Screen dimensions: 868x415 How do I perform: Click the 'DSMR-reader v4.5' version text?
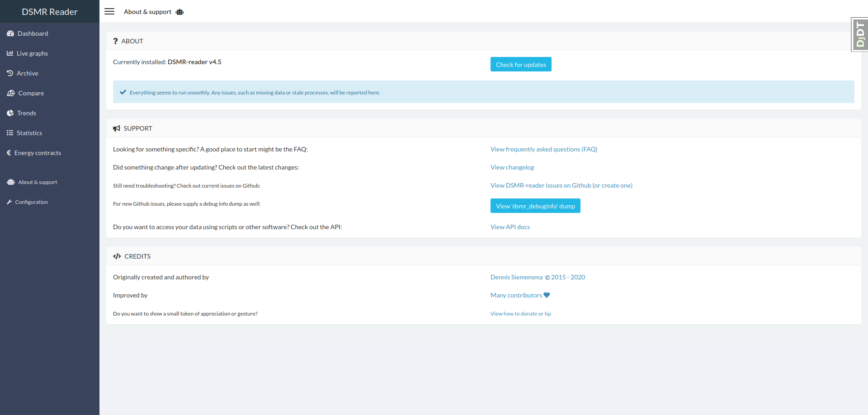[194, 62]
